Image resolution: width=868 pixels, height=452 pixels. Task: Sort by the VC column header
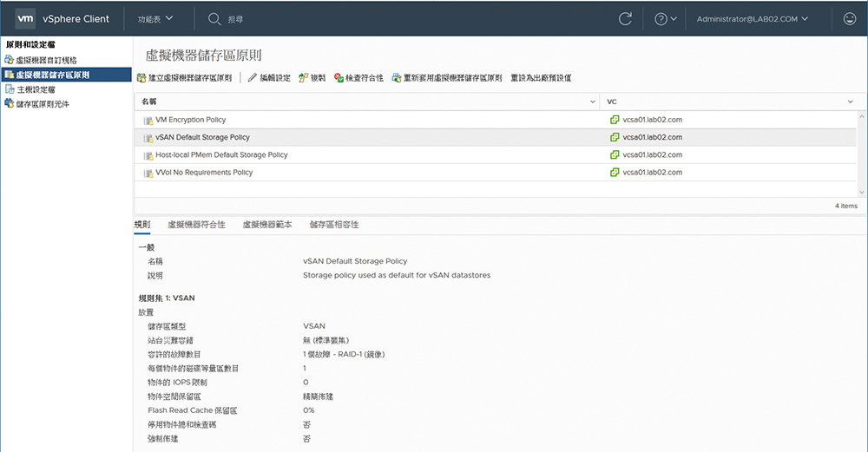(612, 102)
